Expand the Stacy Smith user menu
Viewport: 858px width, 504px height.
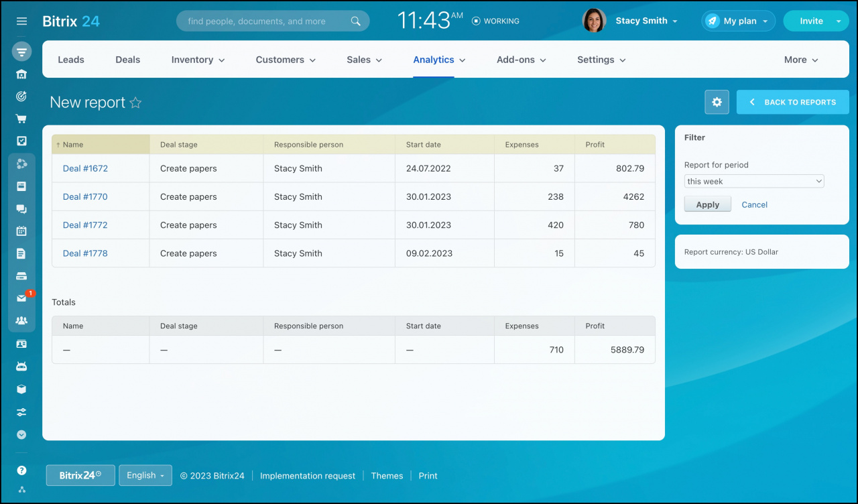tap(646, 21)
